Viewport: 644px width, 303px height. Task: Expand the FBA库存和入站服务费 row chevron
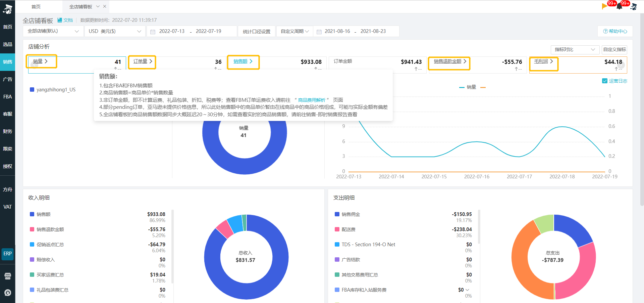(x=468, y=290)
